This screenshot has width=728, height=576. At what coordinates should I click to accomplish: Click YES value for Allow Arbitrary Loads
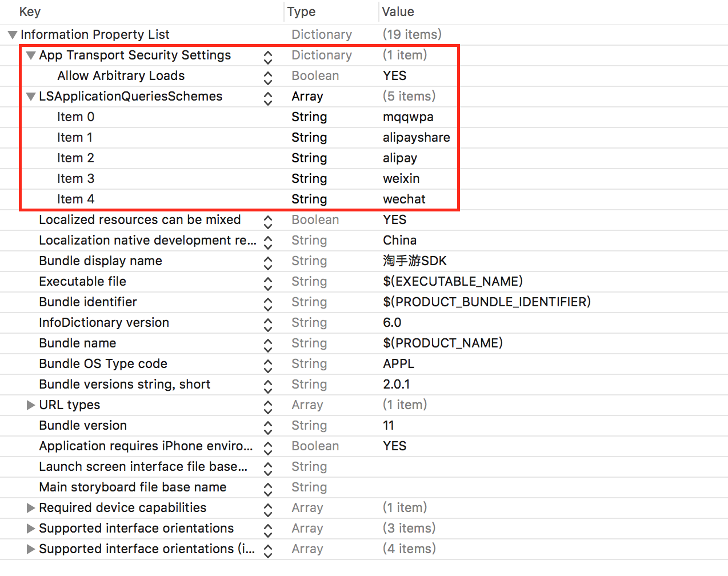(x=395, y=76)
